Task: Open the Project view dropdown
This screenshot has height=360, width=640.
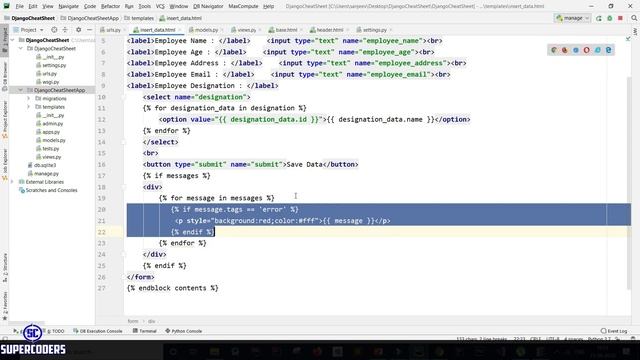Action: click(x=28, y=30)
